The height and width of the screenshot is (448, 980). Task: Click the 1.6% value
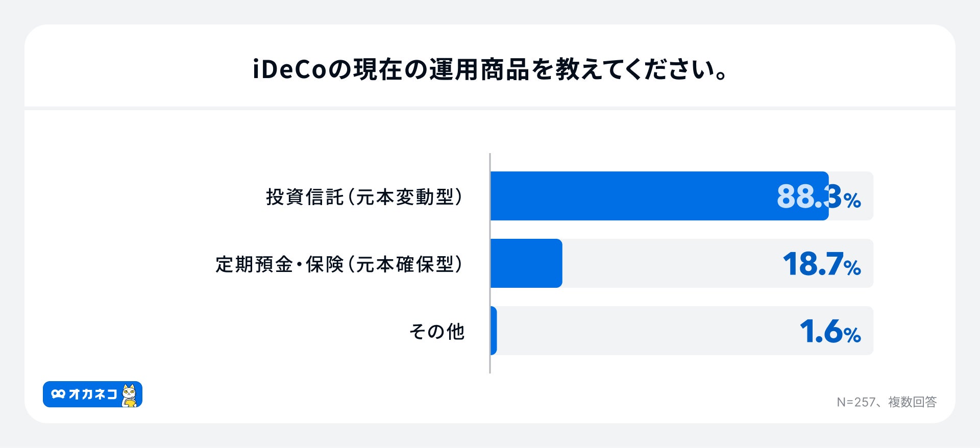[829, 332]
